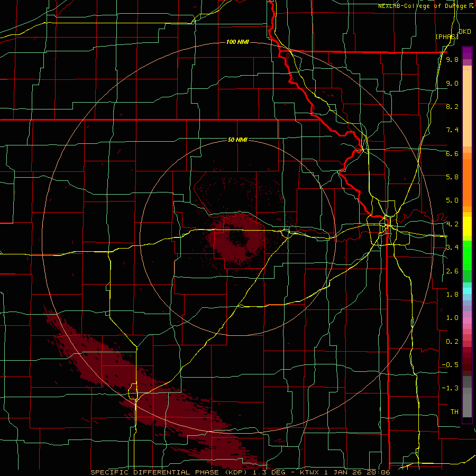This screenshot has width=476, height=476.
Task: Click the -0.5 scale value
Action: coord(450,365)
